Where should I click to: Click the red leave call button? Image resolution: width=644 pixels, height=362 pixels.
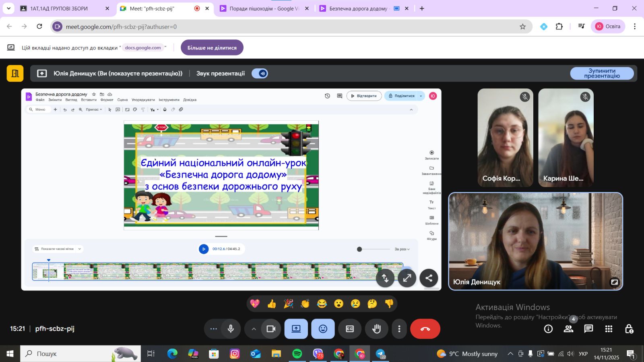(x=425, y=329)
